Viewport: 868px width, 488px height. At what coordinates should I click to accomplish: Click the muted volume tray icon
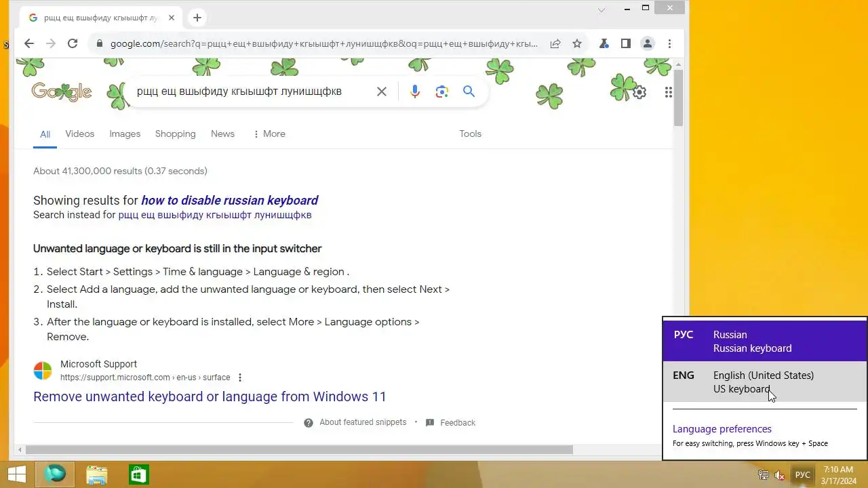pos(780,475)
